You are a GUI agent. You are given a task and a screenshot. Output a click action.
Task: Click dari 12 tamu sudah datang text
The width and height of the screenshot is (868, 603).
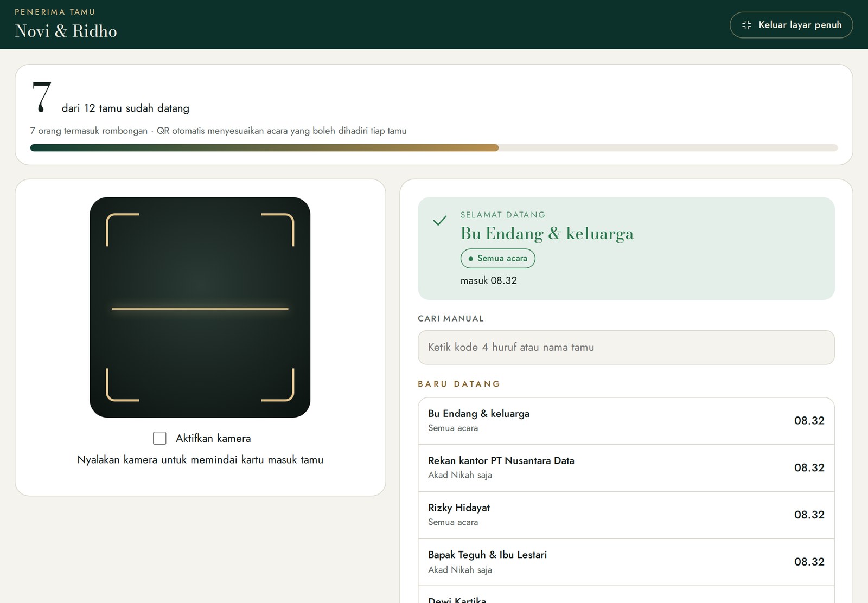pyautogui.click(x=125, y=108)
